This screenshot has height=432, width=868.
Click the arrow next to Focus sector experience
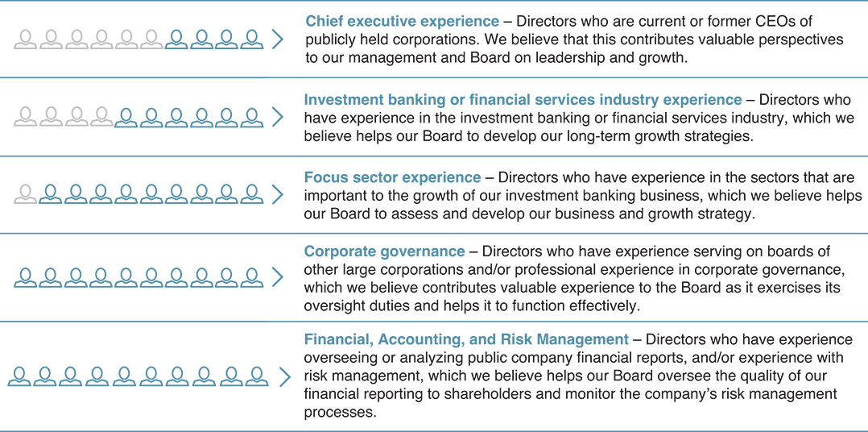[x=278, y=194]
